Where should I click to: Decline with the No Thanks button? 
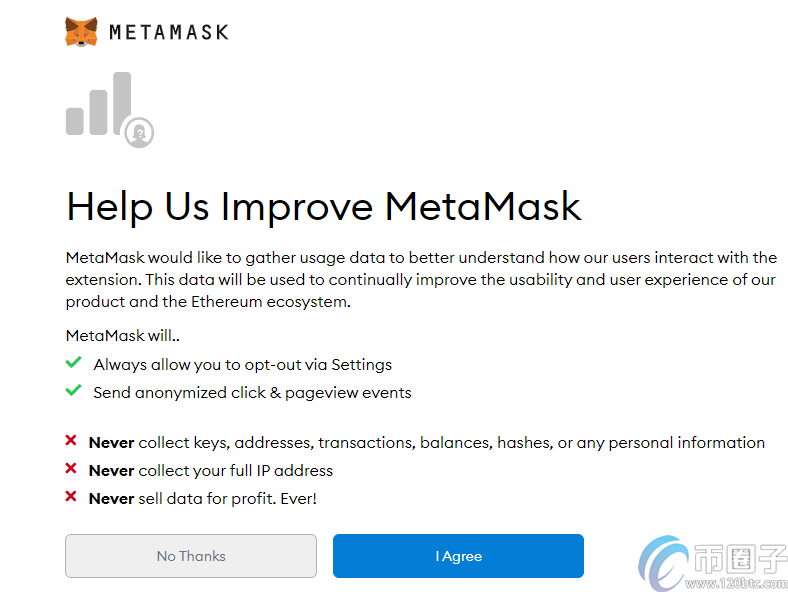(x=191, y=556)
